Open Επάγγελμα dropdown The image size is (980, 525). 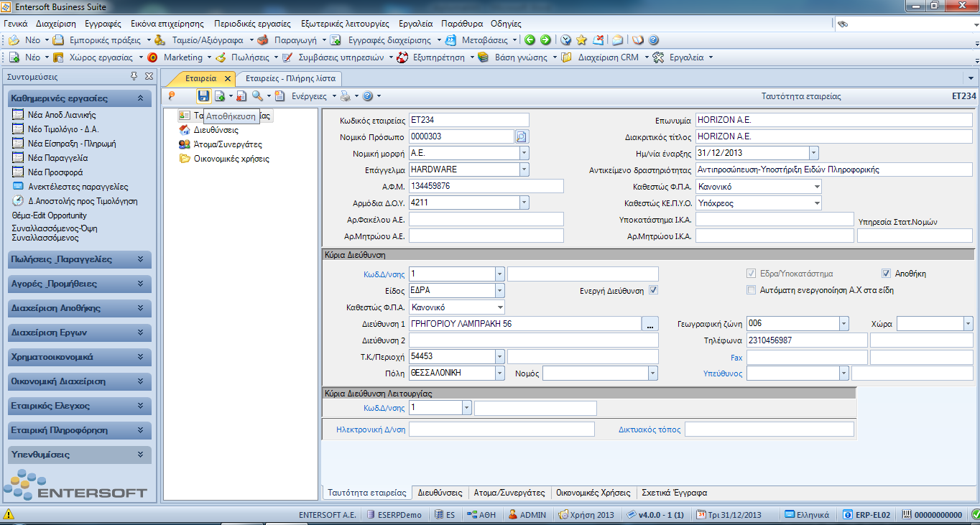tap(524, 169)
